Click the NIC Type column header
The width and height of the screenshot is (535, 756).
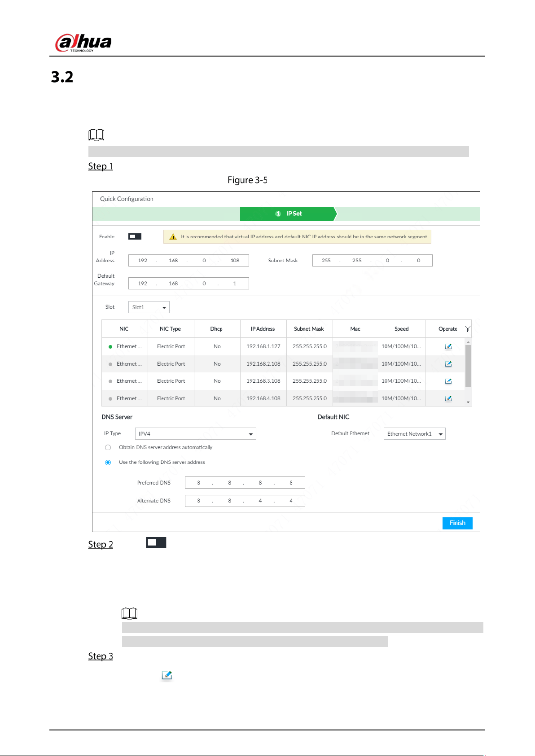point(171,329)
